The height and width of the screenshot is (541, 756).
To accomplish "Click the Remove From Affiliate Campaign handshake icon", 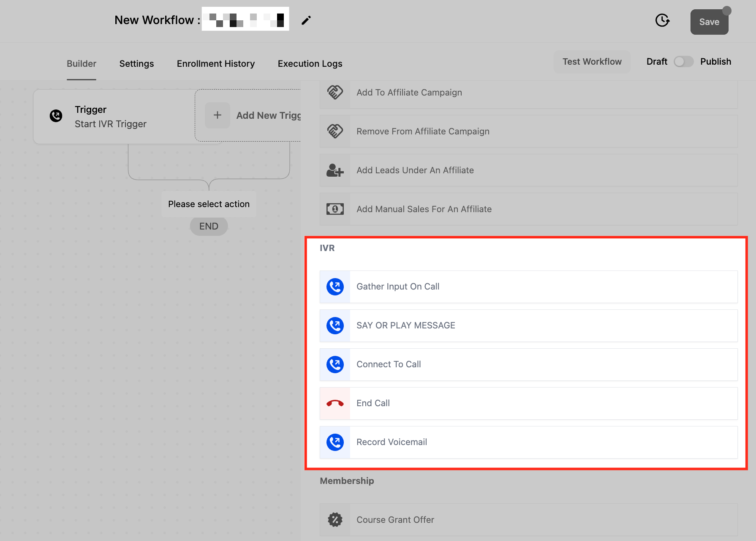I will 335,131.
